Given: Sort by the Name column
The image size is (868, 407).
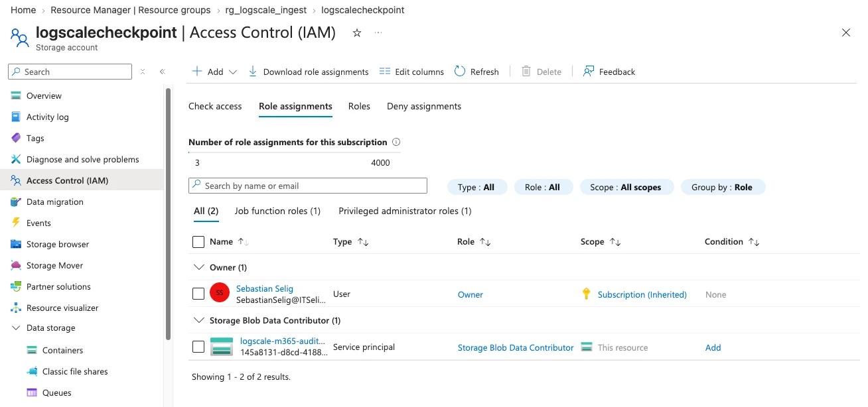Looking at the screenshot, I should tap(229, 242).
